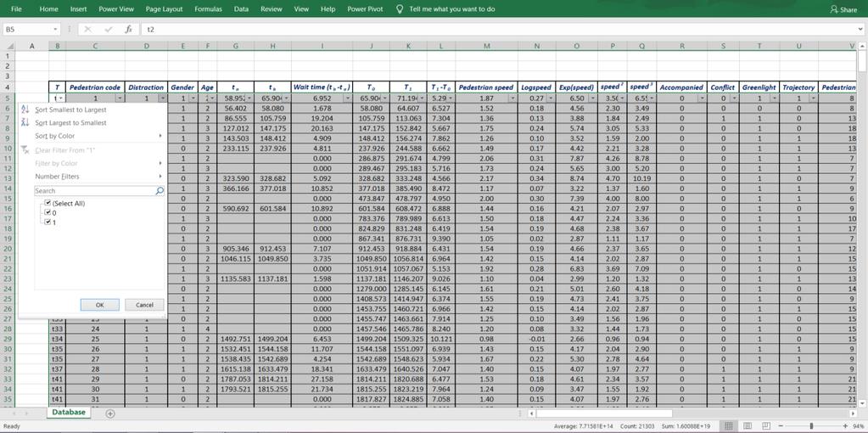Open Wait time column filter dropdown
Screen dimensions: 868x433
(347, 98)
